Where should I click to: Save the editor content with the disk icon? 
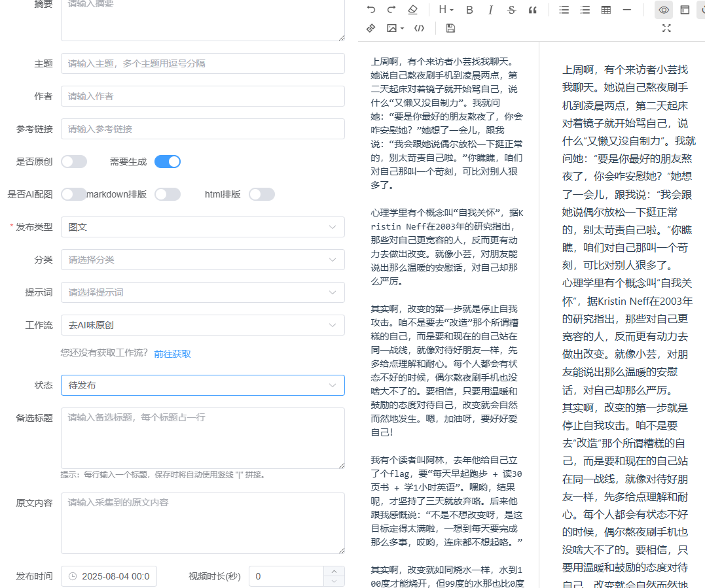click(450, 28)
